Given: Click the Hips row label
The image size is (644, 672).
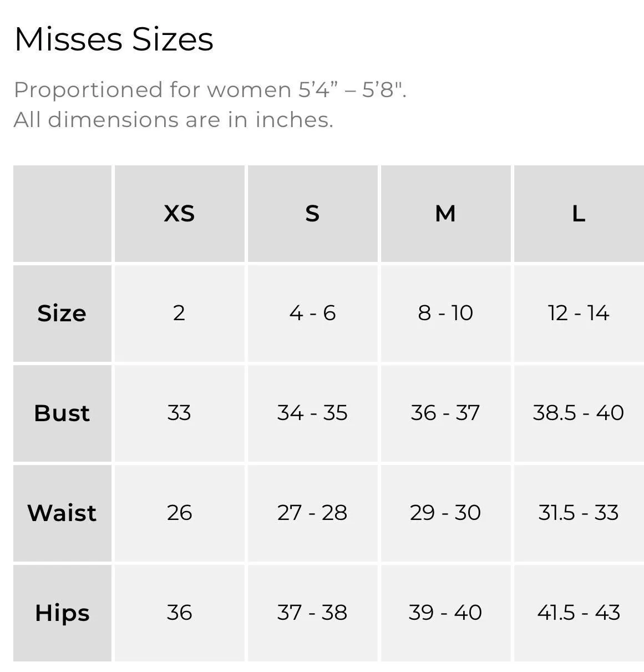Looking at the screenshot, I should click(62, 613).
